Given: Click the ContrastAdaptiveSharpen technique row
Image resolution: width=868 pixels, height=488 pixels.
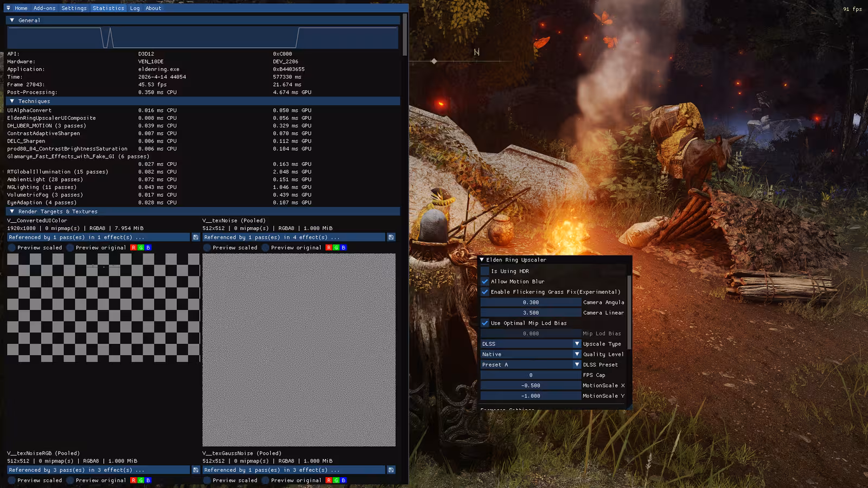Looking at the screenshot, I should tap(160, 133).
